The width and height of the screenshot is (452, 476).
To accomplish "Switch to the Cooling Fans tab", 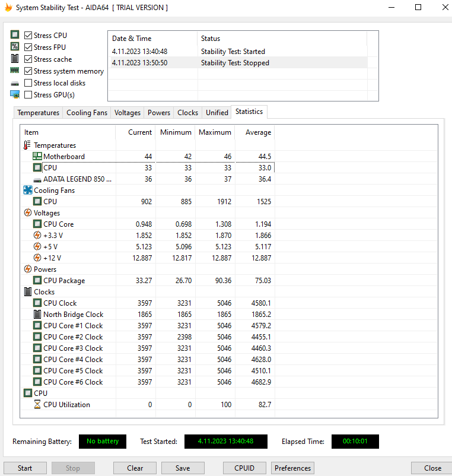I will point(87,113).
